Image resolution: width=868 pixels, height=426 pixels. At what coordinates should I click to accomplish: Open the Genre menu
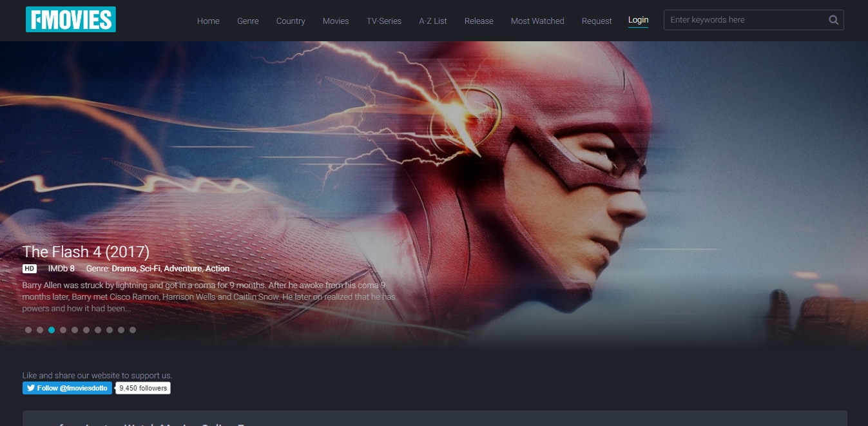point(248,21)
